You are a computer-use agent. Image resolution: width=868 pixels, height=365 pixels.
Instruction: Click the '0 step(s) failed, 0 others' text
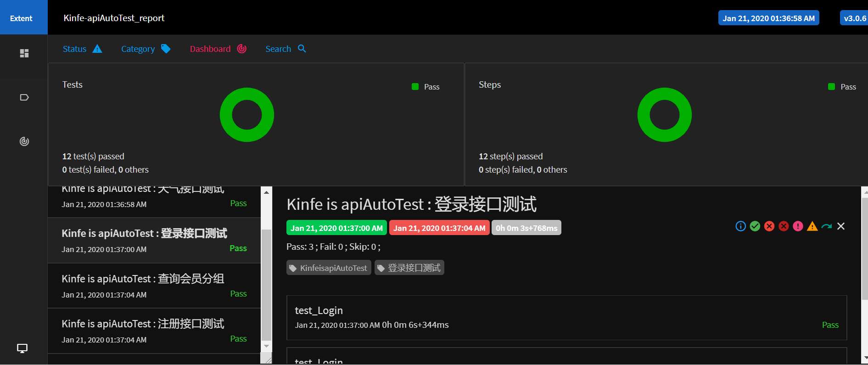pos(523,169)
